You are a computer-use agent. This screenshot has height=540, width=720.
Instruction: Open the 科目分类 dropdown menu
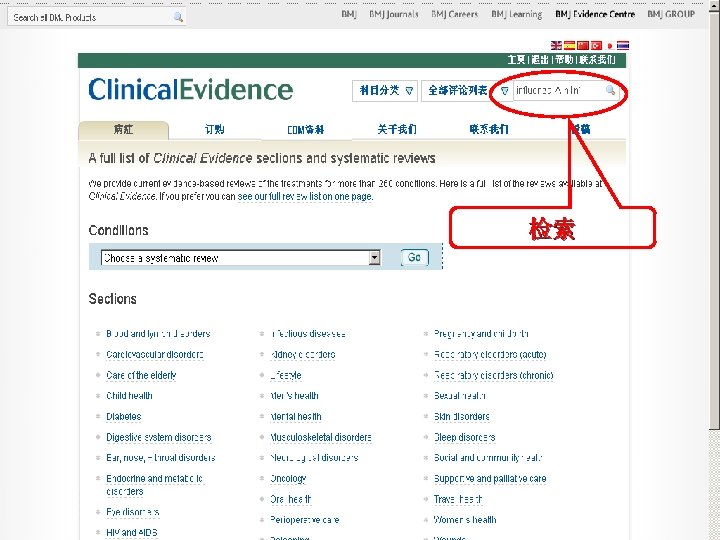(x=385, y=90)
